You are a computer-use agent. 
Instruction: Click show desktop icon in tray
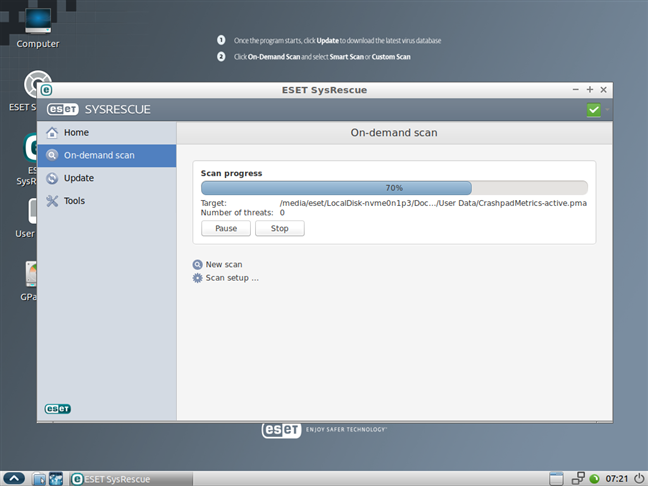click(x=556, y=479)
